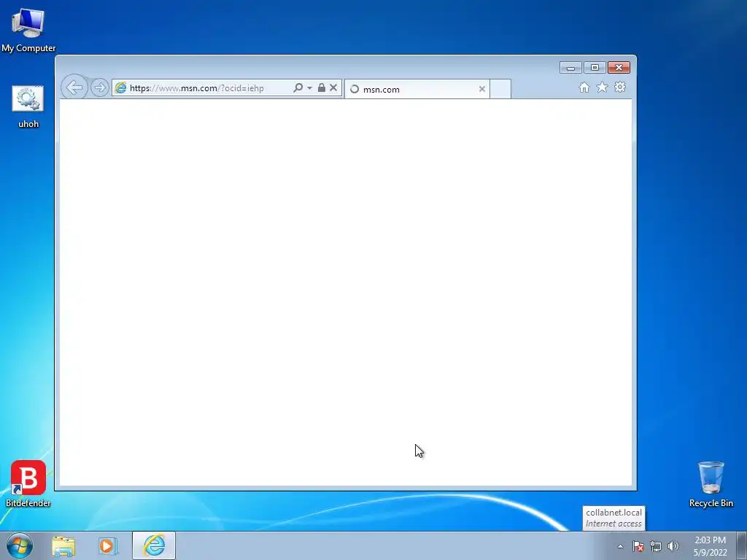Click the Show Desktop strip beside the clock
The height and width of the screenshot is (560, 747).
pos(742,546)
